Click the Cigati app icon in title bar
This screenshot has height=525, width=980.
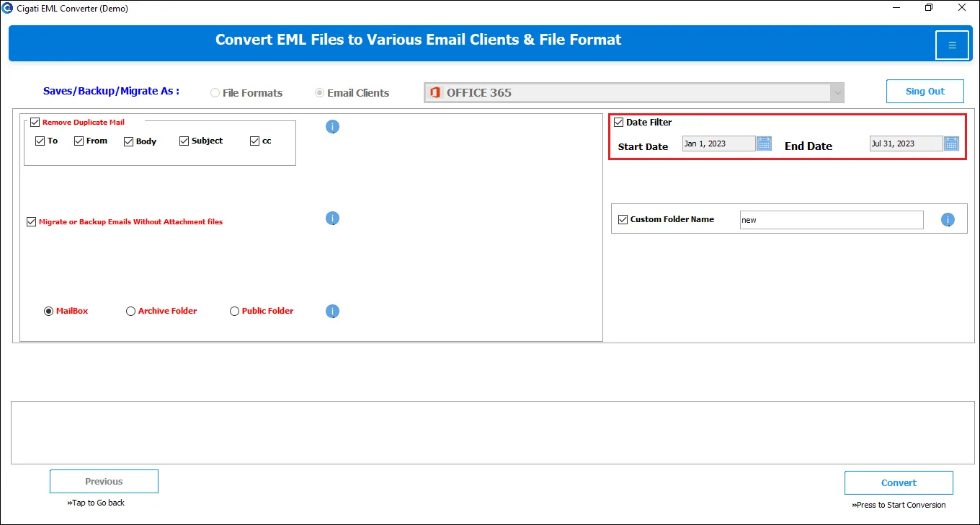click(8, 8)
